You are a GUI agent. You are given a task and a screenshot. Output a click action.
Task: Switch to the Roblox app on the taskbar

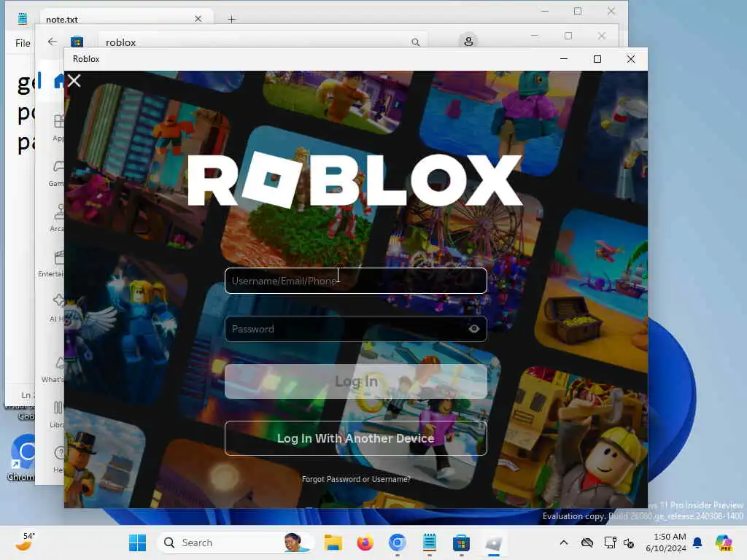(x=494, y=542)
